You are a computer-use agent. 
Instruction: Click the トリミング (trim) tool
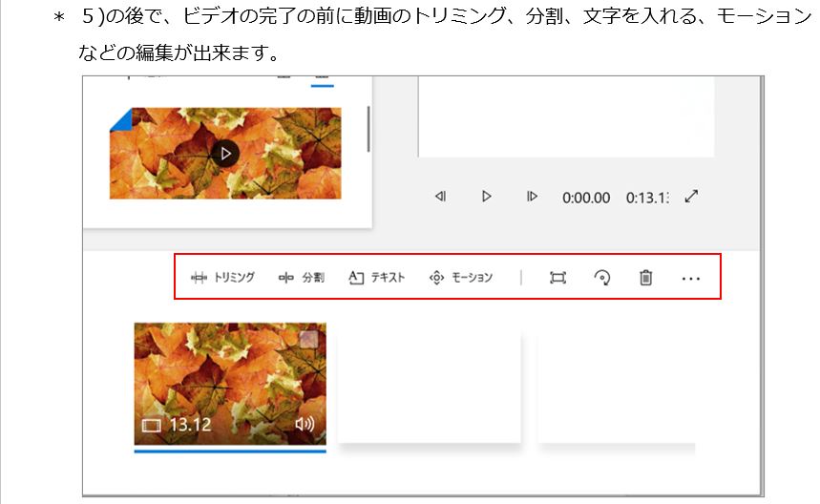coord(222,277)
